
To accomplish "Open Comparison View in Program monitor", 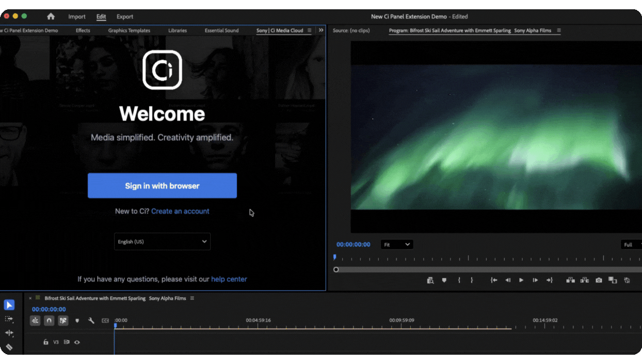I will [613, 280].
